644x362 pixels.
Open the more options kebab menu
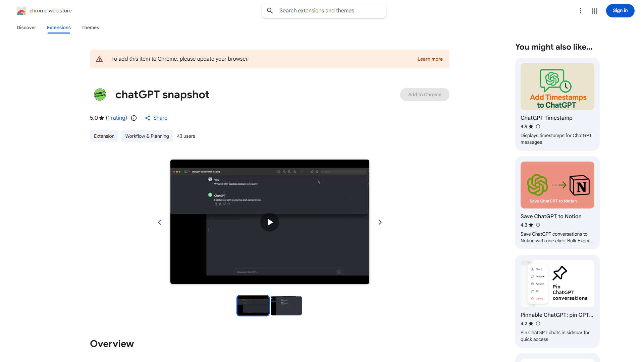click(581, 11)
